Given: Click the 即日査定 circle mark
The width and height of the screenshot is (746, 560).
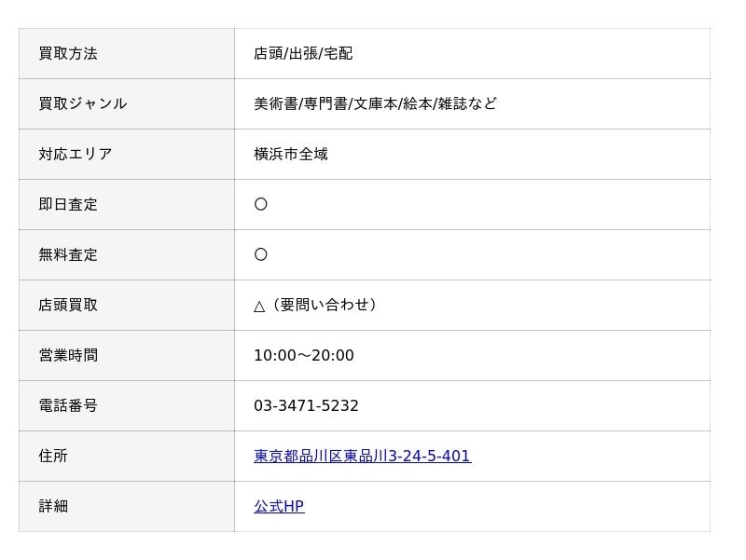Looking at the screenshot, I should point(261,204).
